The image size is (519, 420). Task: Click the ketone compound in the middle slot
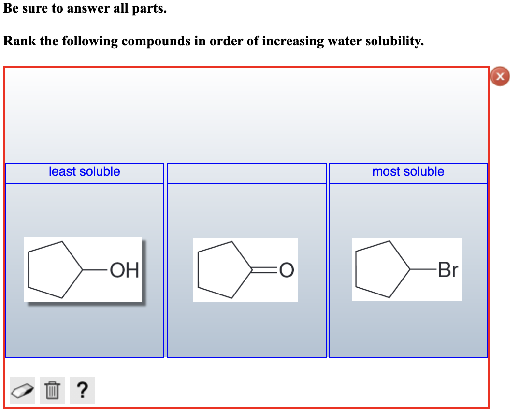click(245, 269)
